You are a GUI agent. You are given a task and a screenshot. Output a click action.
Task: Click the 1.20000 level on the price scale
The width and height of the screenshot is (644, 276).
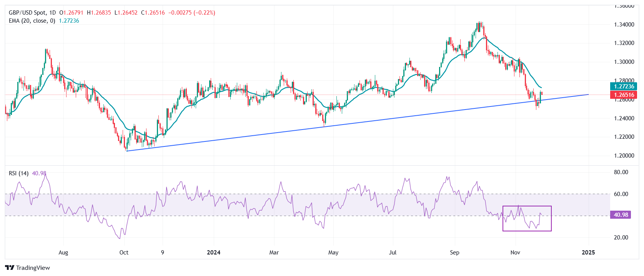pos(624,156)
